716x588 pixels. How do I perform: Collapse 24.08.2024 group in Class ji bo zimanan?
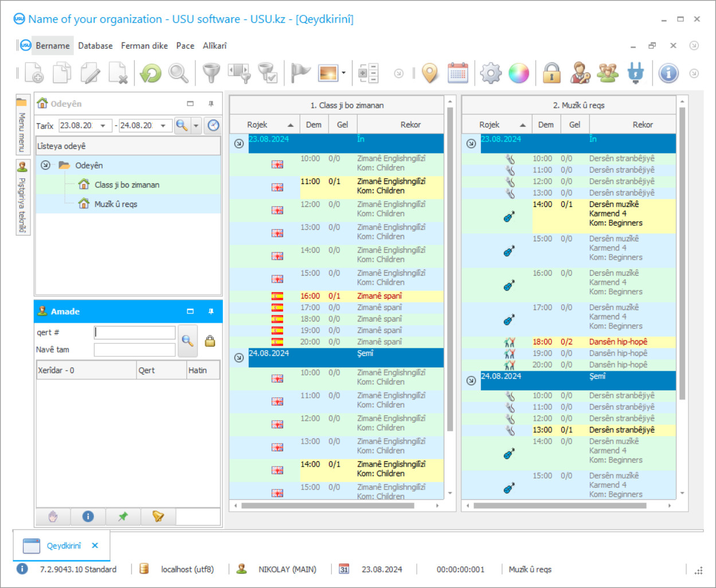[x=239, y=358]
